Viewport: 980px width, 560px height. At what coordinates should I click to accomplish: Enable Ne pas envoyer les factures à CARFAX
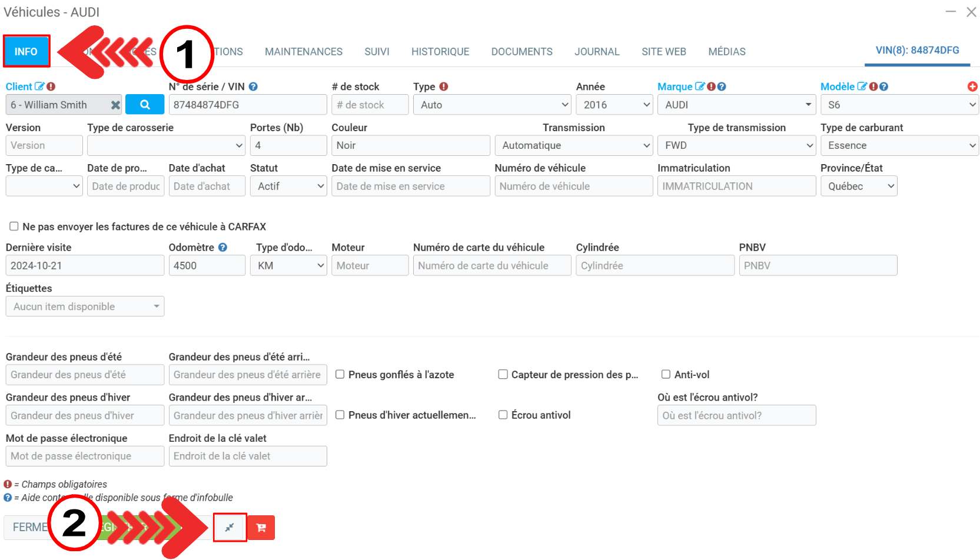[x=14, y=226]
